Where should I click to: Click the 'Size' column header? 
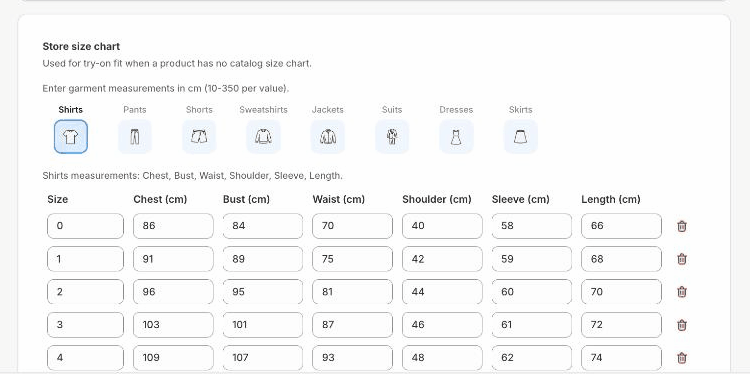57,199
